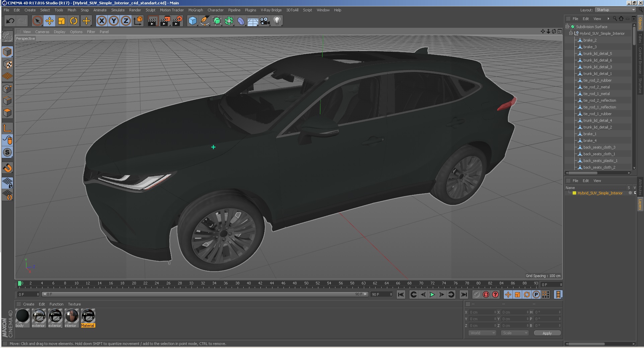Open the deformer objects icon

(241, 21)
